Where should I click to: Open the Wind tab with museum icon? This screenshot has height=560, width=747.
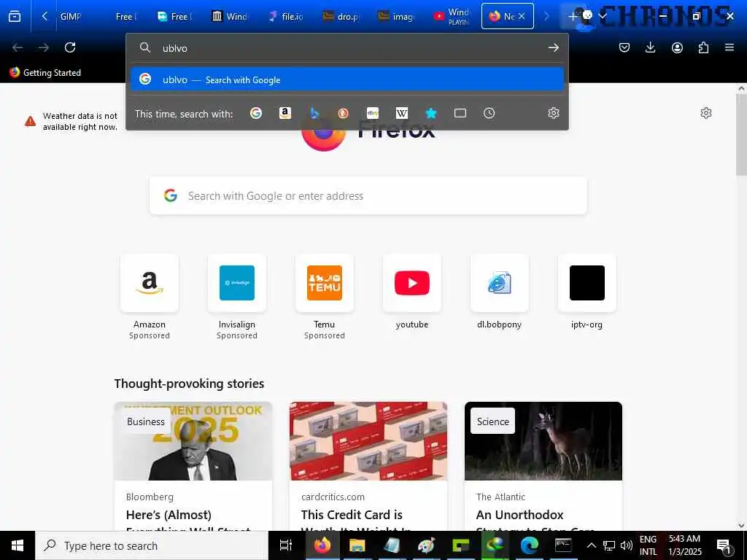coord(230,16)
